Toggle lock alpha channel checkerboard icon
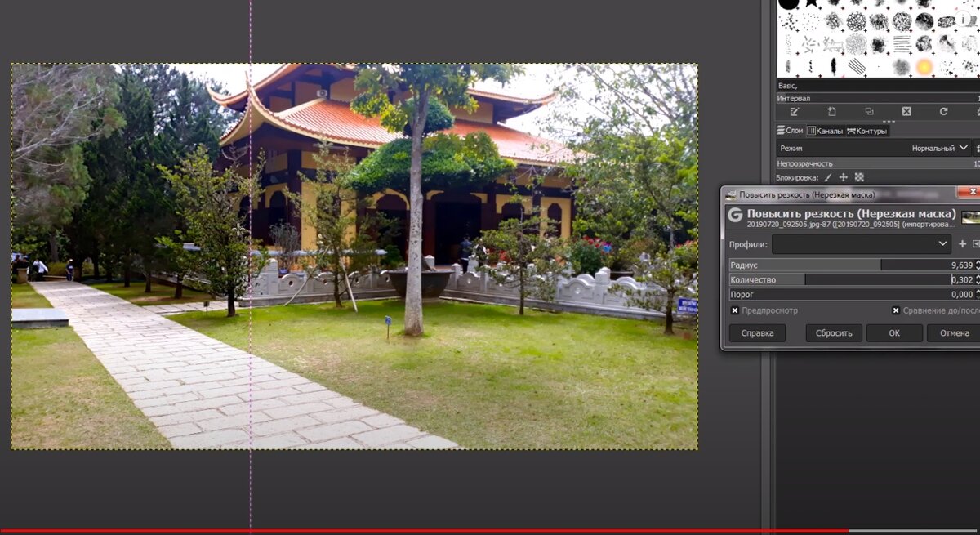This screenshot has width=980, height=535. click(859, 177)
